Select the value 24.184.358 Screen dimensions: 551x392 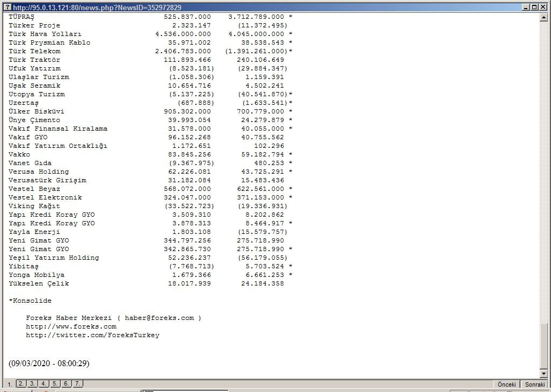(263, 283)
